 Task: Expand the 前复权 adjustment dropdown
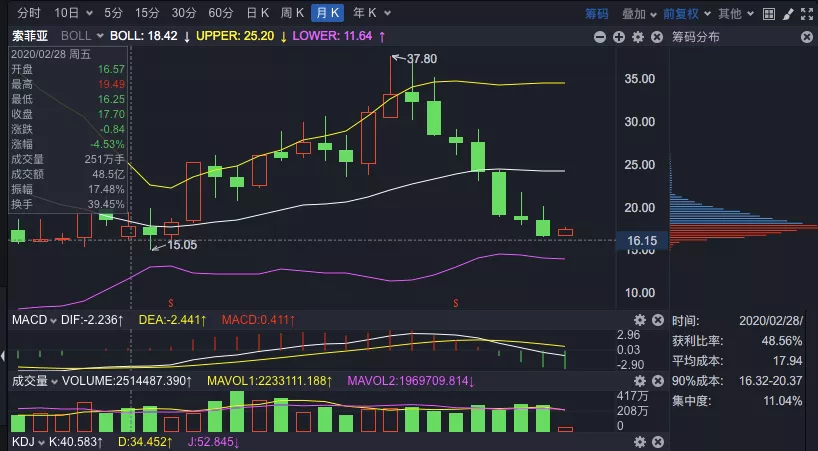(x=686, y=14)
